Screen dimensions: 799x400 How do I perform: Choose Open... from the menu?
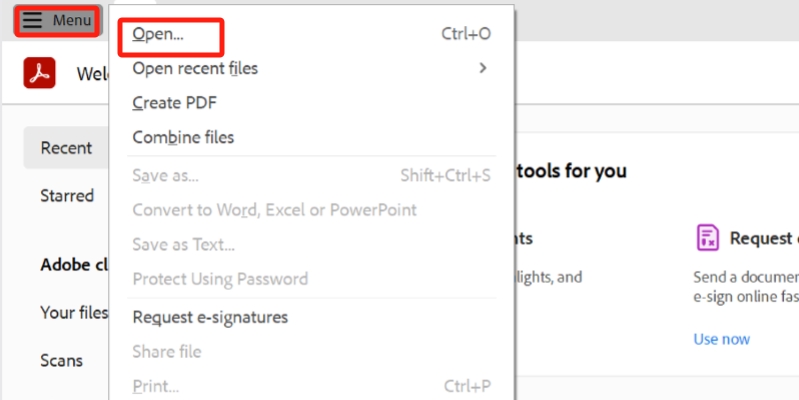[158, 34]
